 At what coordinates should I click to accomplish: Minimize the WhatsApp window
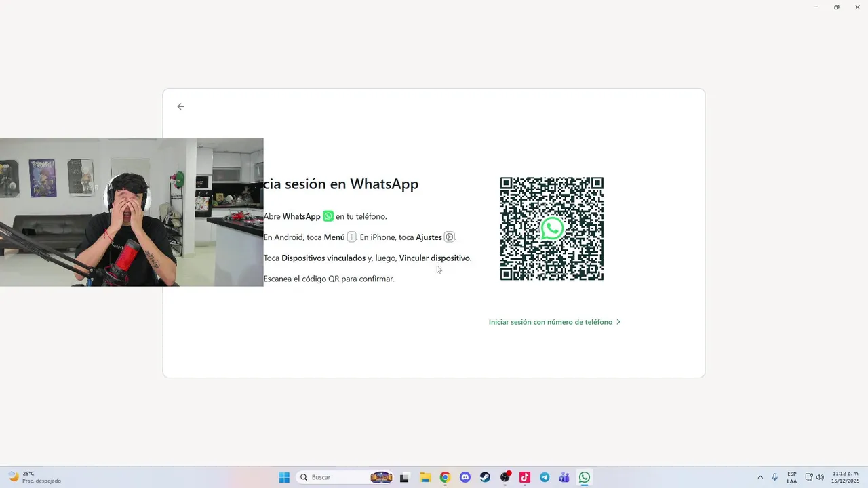click(x=816, y=7)
